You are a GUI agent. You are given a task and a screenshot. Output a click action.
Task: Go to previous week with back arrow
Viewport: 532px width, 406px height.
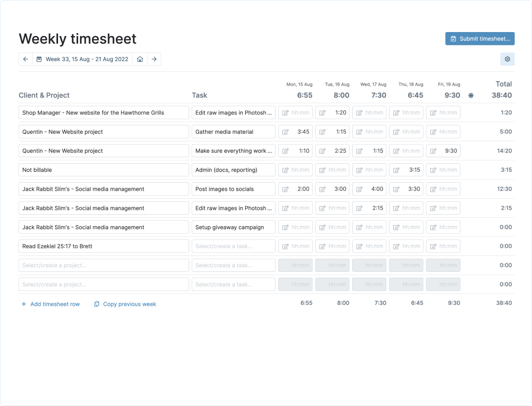pyautogui.click(x=25, y=59)
